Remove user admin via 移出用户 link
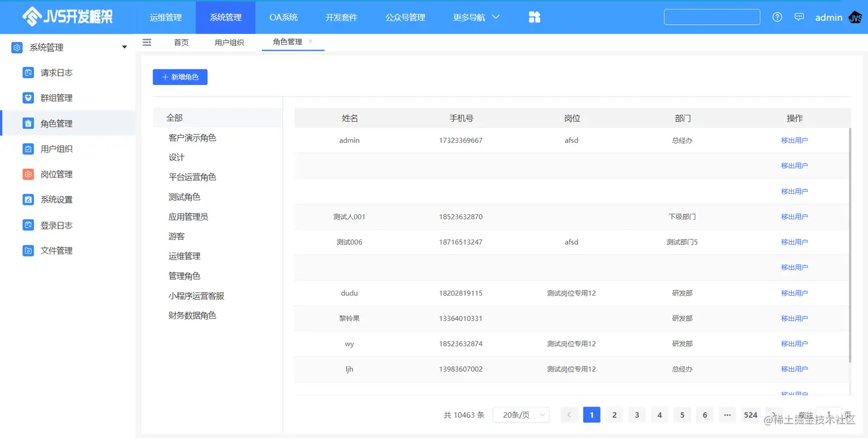868x438 pixels. [x=795, y=140]
